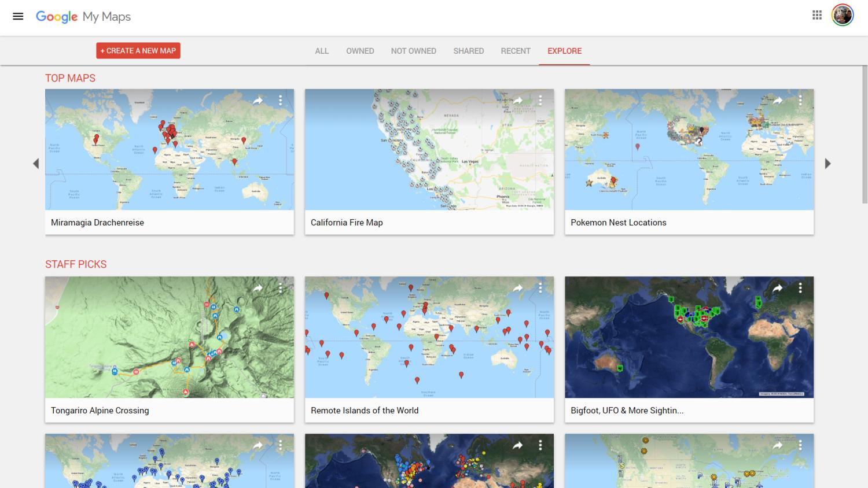Share the Miramagia Drachenreise map
This screenshot has height=488, width=868.
click(x=258, y=101)
